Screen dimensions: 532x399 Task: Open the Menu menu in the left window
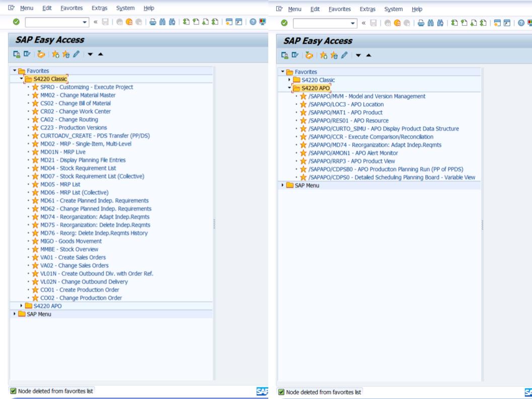pyautogui.click(x=27, y=8)
